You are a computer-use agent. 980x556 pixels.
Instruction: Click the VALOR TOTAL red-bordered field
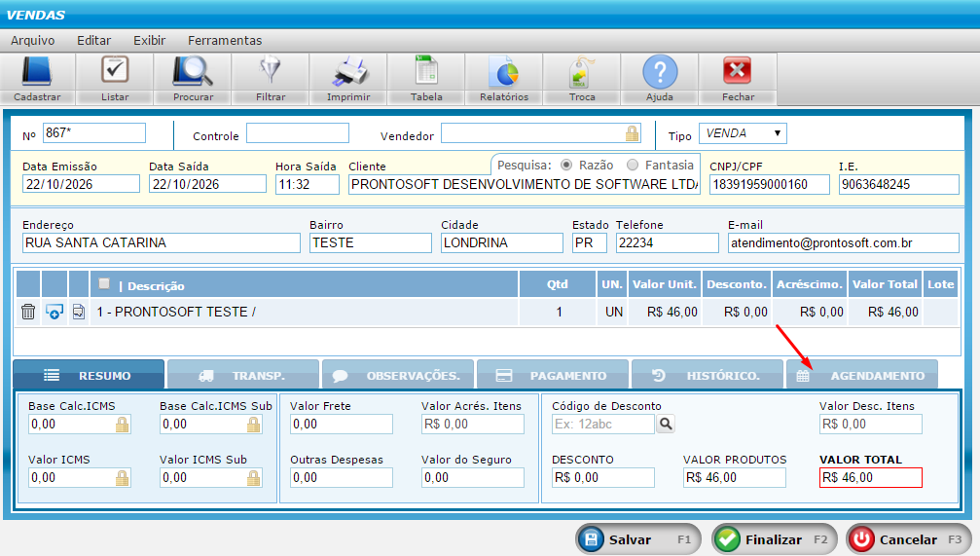tap(871, 478)
